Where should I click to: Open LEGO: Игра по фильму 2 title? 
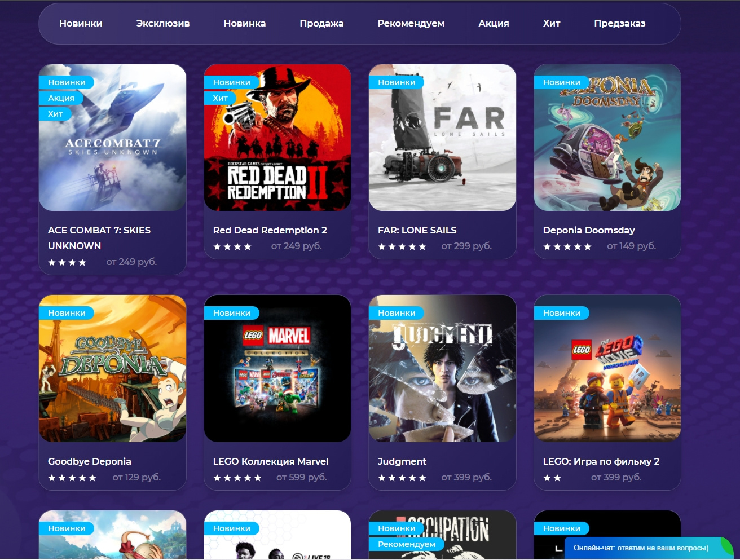[601, 461]
